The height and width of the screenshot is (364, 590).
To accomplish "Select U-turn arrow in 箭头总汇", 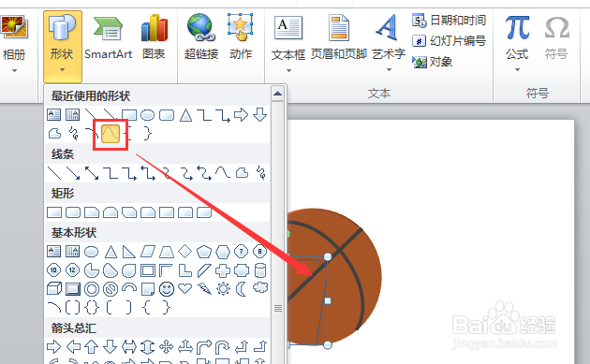I will 223,347.
